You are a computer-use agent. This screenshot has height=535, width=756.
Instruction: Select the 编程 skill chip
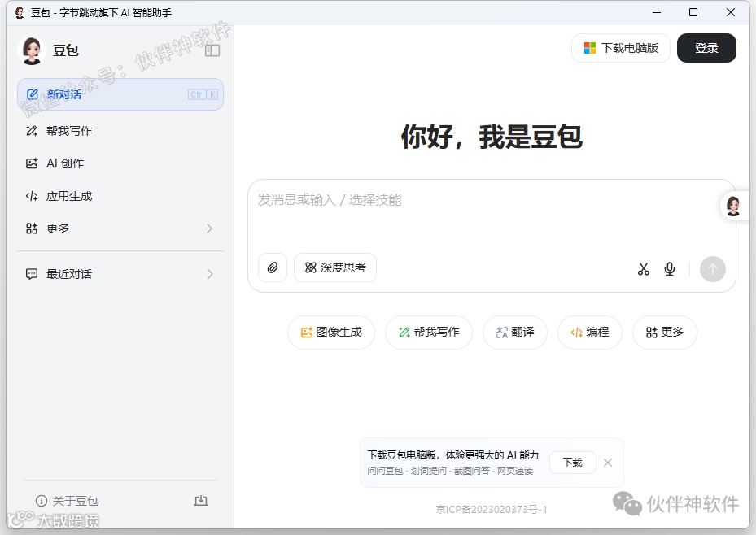[590, 333]
